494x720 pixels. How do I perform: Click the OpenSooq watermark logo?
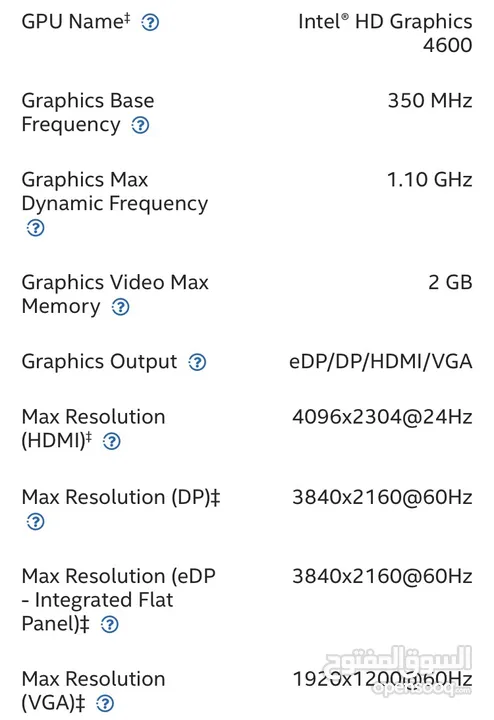tap(399, 670)
